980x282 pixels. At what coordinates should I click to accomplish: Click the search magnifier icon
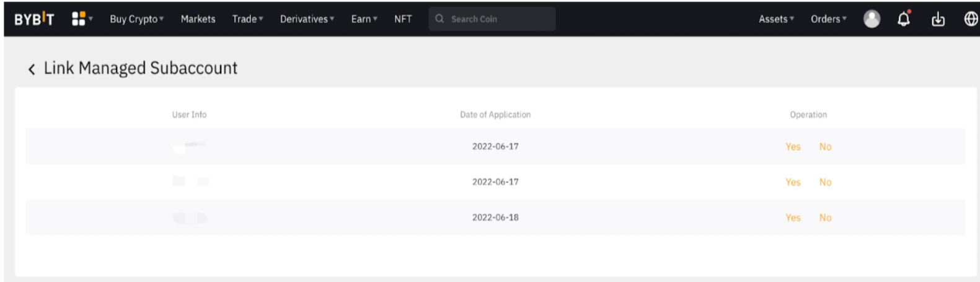[x=439, y=19]
